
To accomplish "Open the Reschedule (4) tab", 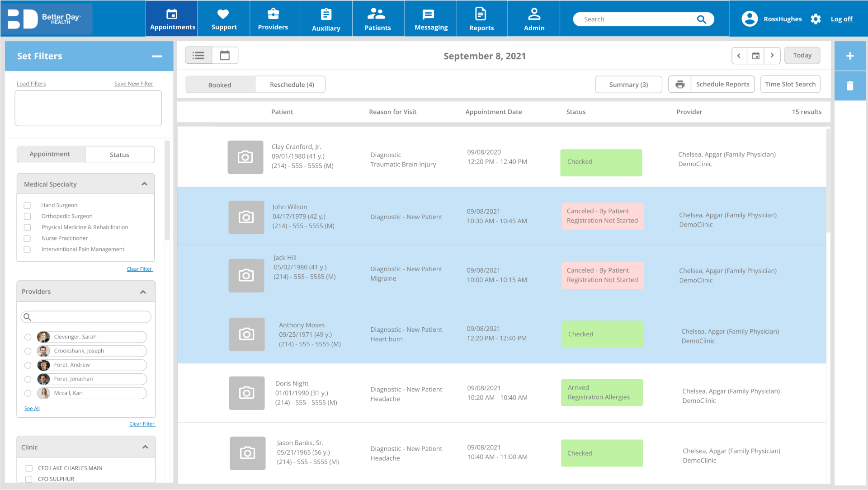I will (x=292, y=85).
